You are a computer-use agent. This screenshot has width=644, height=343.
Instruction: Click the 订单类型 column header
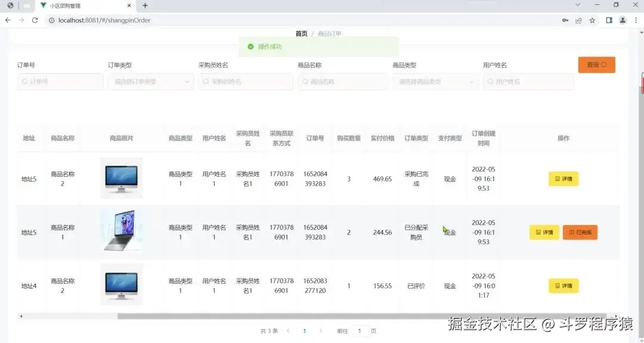click(416, 138)
